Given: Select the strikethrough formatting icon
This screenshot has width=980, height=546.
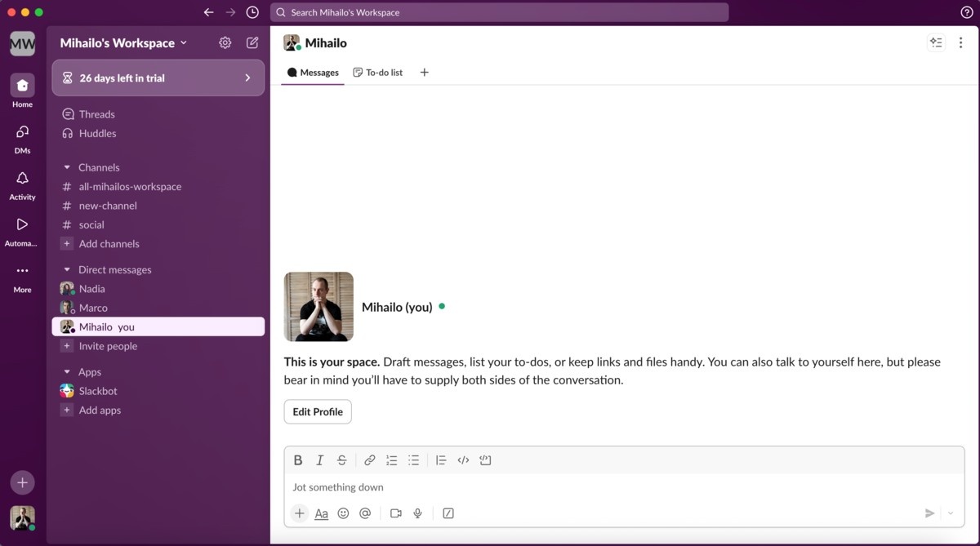Looking at the screenshot, I should coord(341,459).
